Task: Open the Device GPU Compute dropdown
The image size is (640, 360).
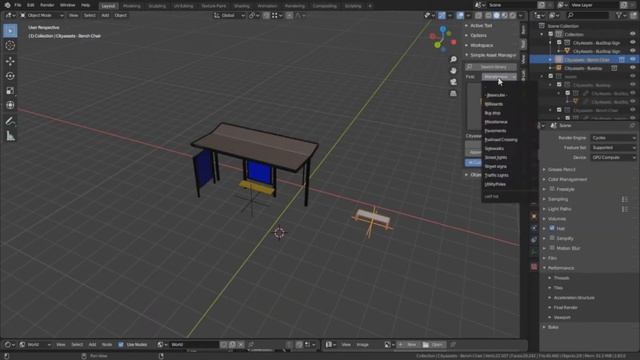Action: (x=613, y=158)
